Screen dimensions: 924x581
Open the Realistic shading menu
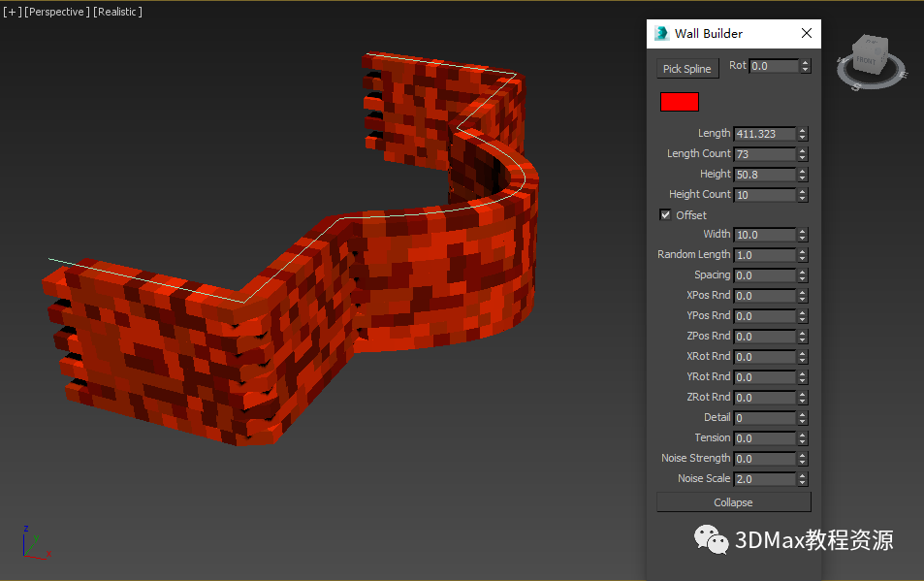pyautogui.click(x=118, y=12)
